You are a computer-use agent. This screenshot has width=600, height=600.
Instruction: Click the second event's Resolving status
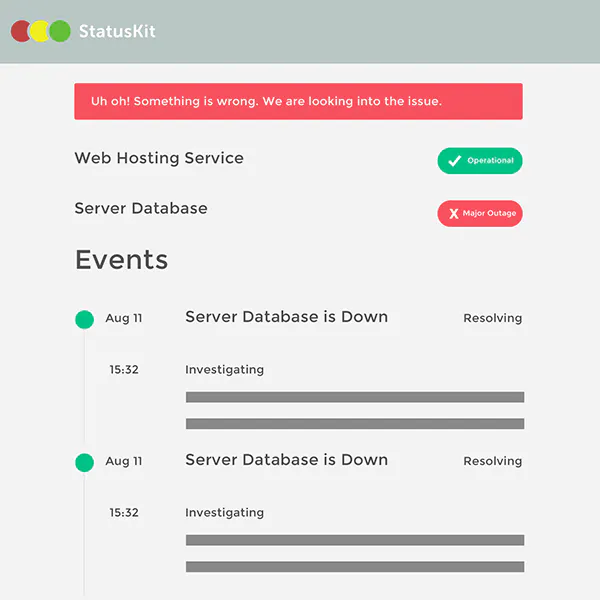493,461
